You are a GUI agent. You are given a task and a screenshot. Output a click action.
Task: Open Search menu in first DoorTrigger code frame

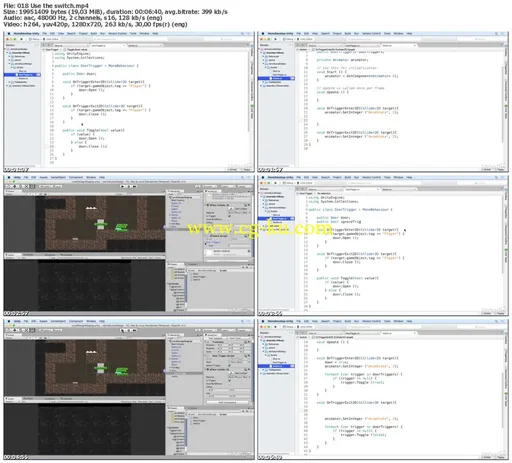tap(71, 33)
